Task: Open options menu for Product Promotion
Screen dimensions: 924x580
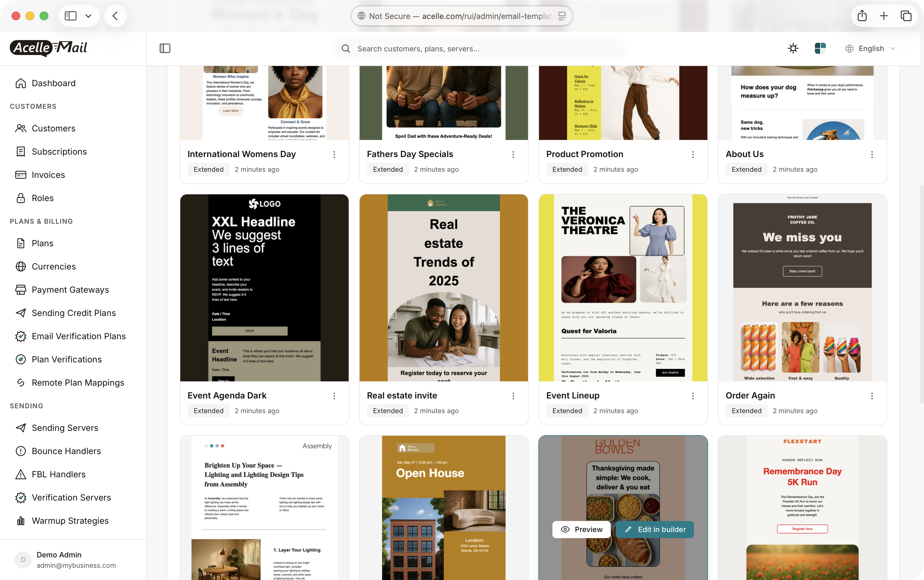Action: (x=693, y=155)
